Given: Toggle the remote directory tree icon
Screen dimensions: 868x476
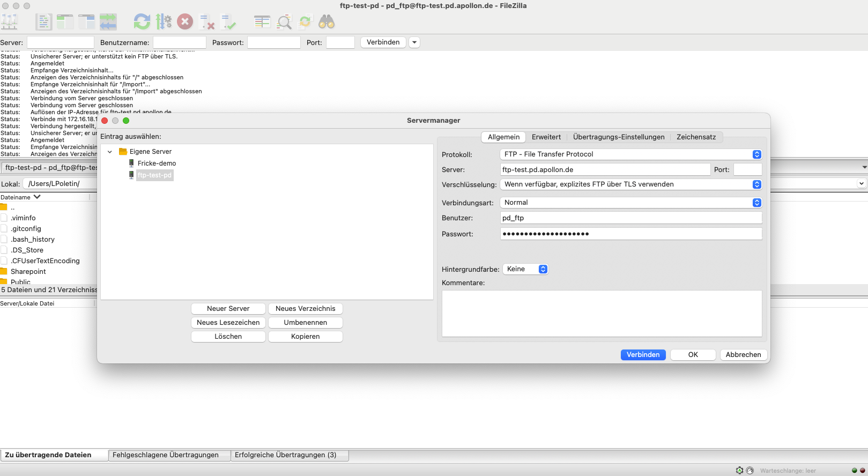Looking at the screenshot, I should point(86,22).
